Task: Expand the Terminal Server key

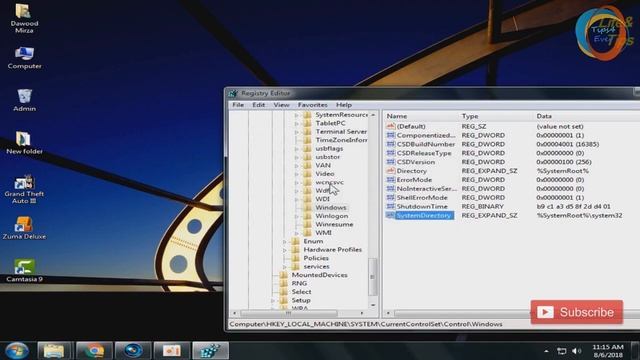Action: (297, 132)
